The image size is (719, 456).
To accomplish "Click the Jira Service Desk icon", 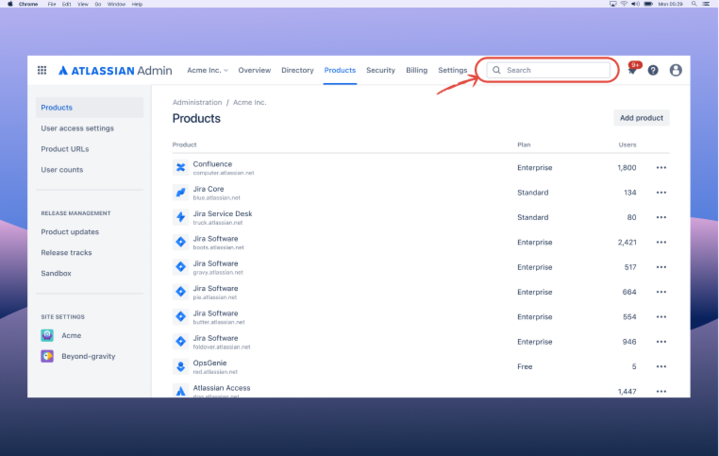I will pyautogui.click(x=181, y=217).
